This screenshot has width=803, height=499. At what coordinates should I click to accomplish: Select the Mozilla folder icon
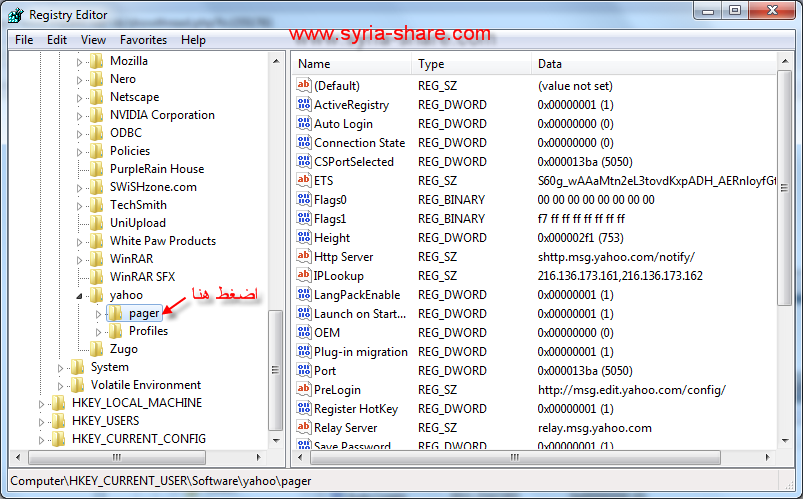tap(97, 61)
